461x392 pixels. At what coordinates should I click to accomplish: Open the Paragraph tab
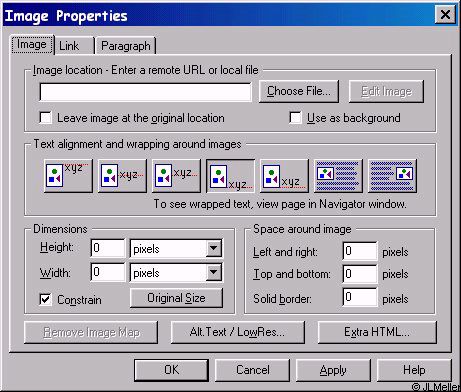point(126,46)
